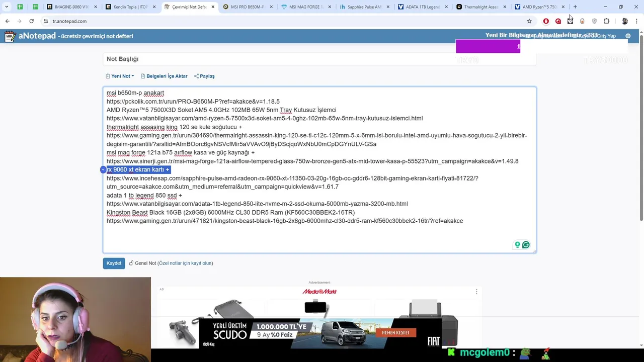Open the browser extensions puzzle icon
644x362 pixels.
tap(606, 21)
